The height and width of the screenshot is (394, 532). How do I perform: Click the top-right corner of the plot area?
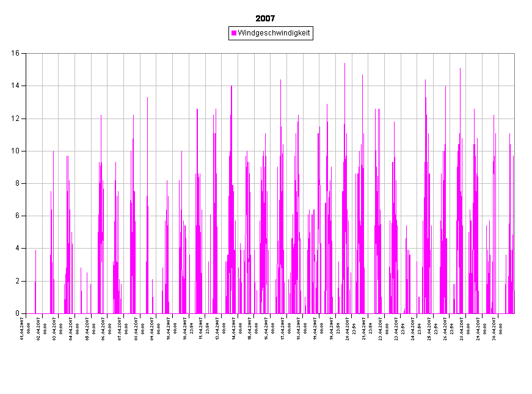click(x=514, y=54)
